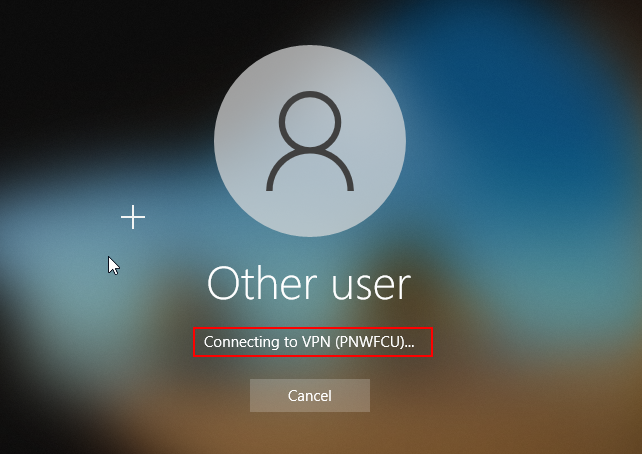Click the head of the person silhouette
The height and width of the screenshot is (454, 642).
310,122
